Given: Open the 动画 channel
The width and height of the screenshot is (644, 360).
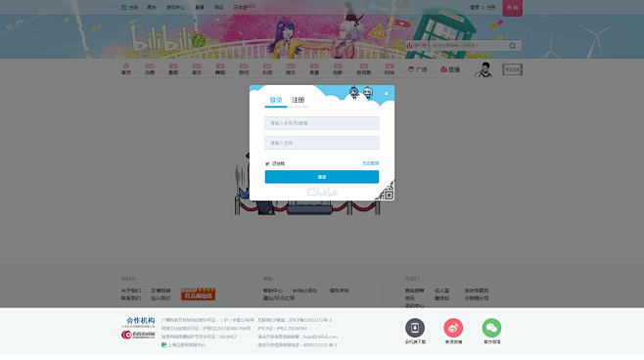Looking at the screenshot, I should (150, 68).
